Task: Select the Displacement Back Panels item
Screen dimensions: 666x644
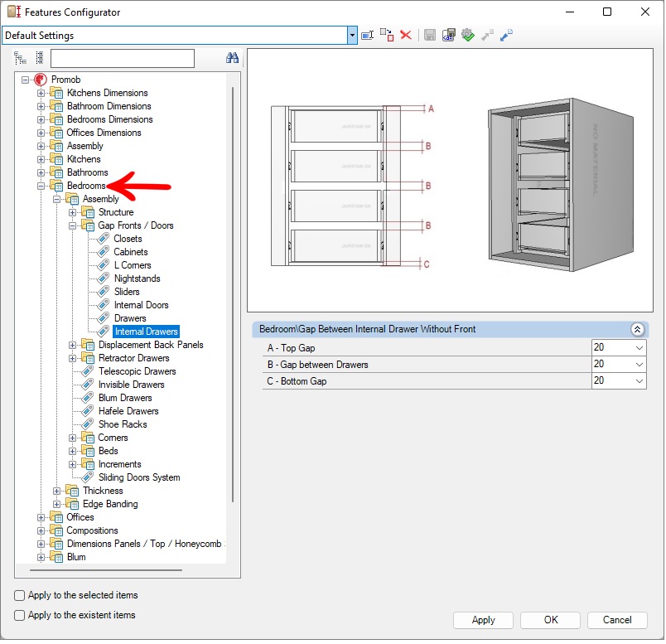Action: coord(151,345)
